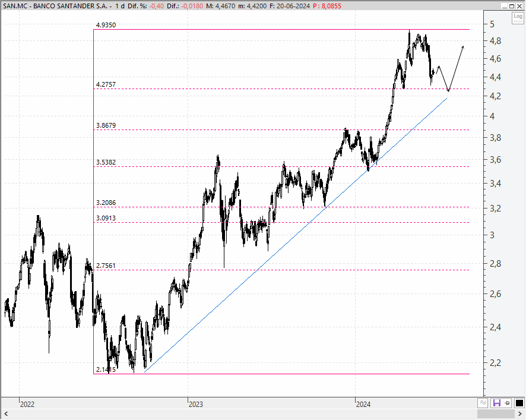Click price axis value 4,2
This screenshot has width=526, height=420.
coord(496,96)
